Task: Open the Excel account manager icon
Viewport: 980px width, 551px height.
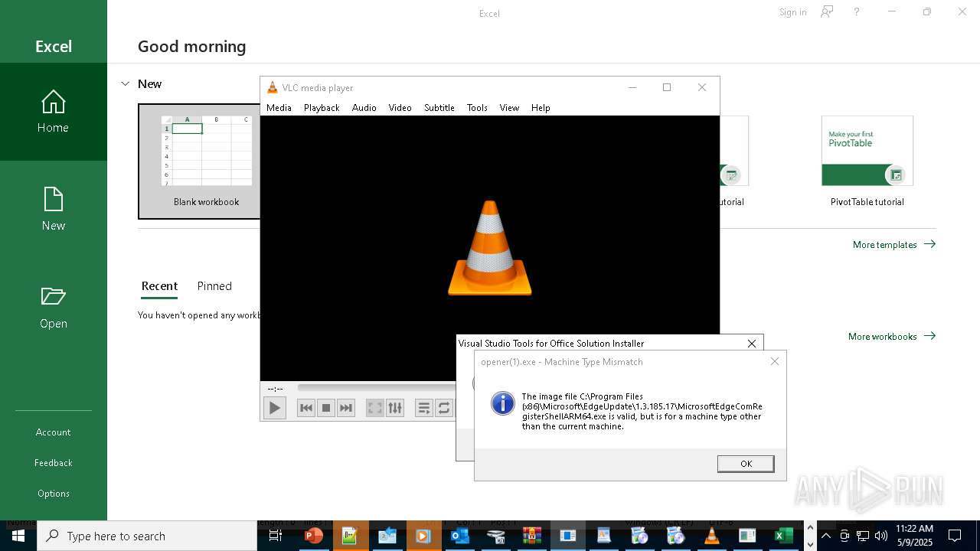Action: click(827, 12)
